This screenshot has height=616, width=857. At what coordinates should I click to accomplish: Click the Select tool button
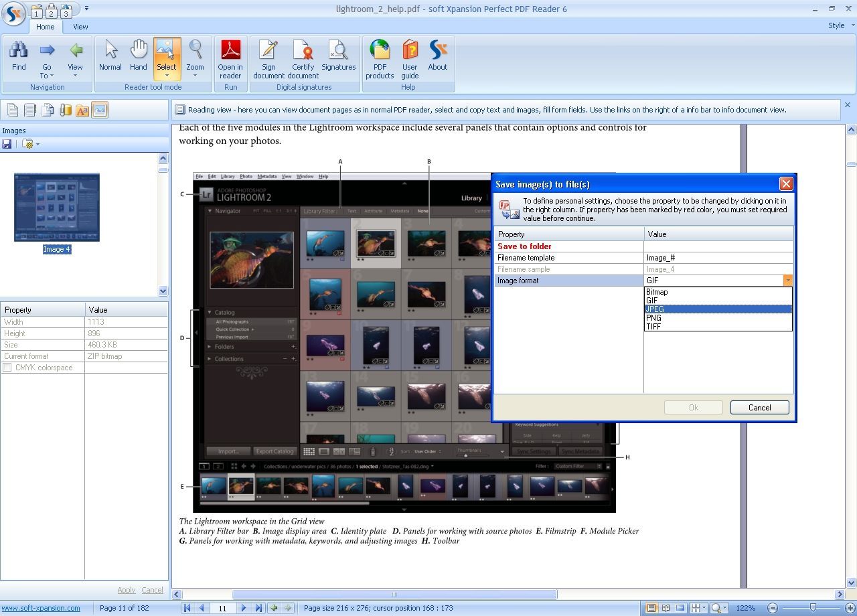(x=167, y=59)
